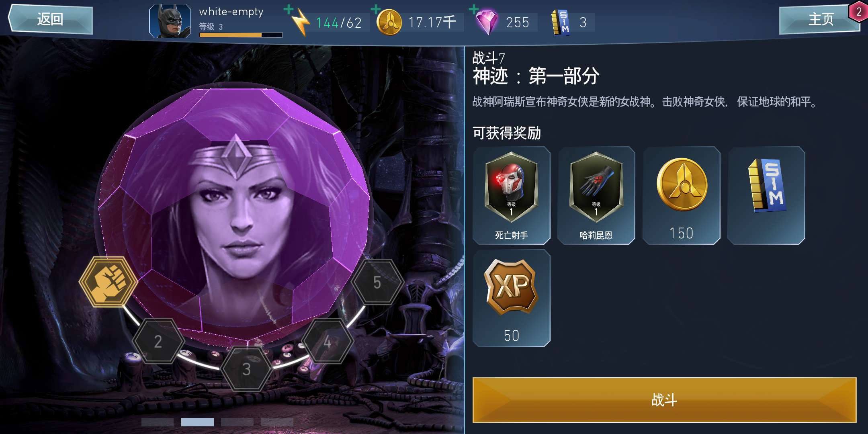
Task: Open the Batman player avatar
Action: coord(170,21)
